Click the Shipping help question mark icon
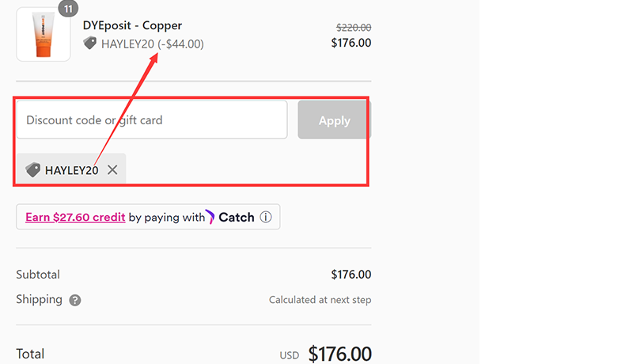This screenshot has height=364, width=633. point(75,300)
